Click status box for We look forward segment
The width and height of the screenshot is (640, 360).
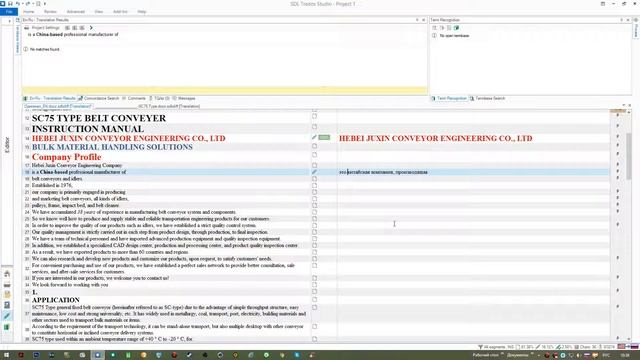coord(314,284)
